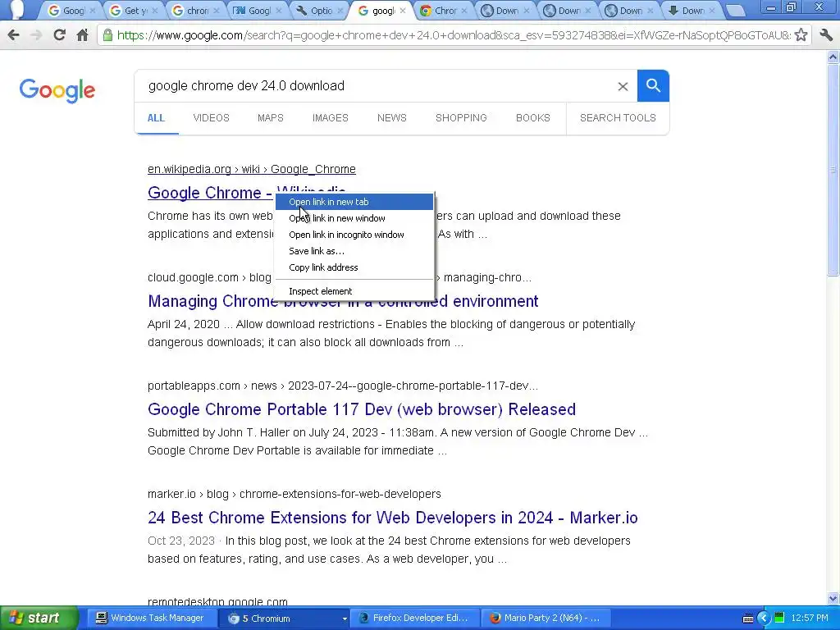Open the system tray keyboard icon

pos(748,619)
